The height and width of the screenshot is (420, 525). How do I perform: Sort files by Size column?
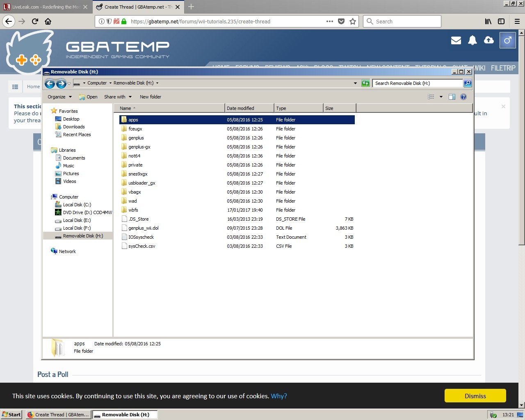point(340,108)
